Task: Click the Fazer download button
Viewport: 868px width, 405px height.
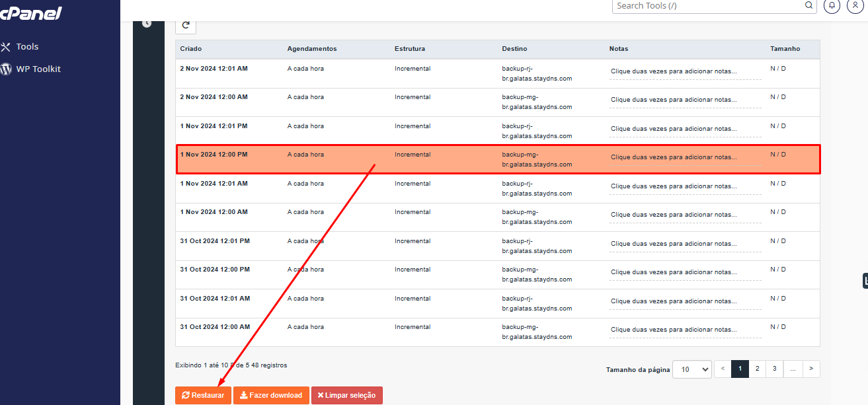Action: pyautogui.click(x=271, y=395)
